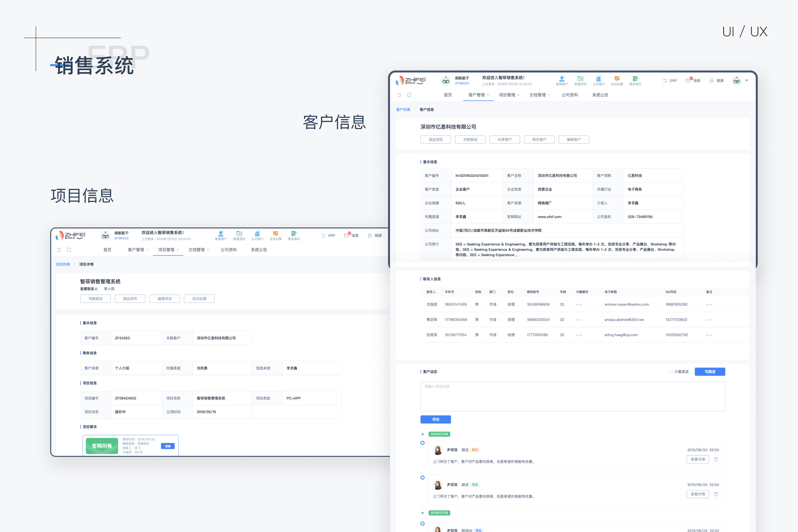Click the user avatar in top right corner
Screen dimensions: 798x532
pyautogui.click(x=737, y=80)
